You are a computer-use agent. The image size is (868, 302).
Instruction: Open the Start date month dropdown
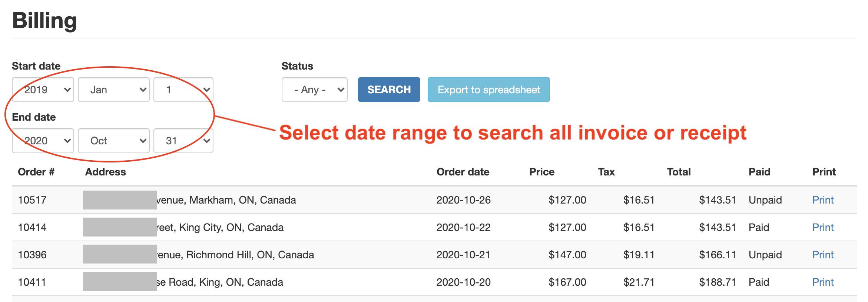click(113, 90)
